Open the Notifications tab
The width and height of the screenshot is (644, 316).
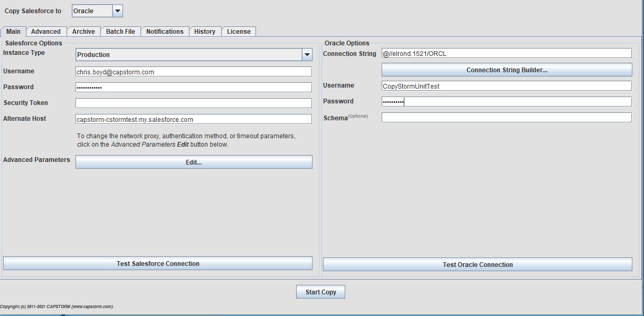[165, 32]
